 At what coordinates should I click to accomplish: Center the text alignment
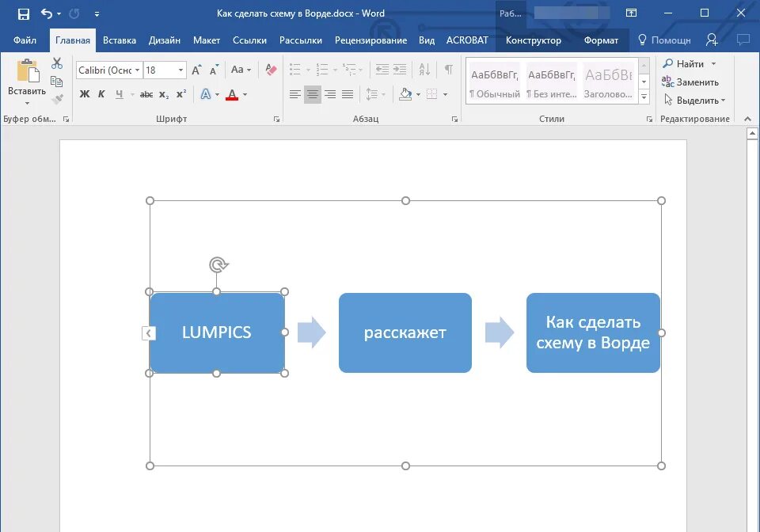click(x=313, y=94)
